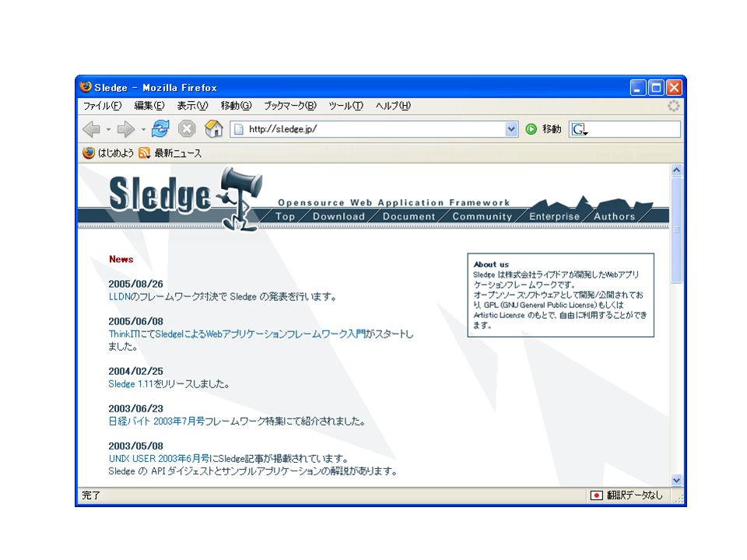Open the Enterprise navigation tab
The image size is (747, 560).
click(x=554, y=216)
